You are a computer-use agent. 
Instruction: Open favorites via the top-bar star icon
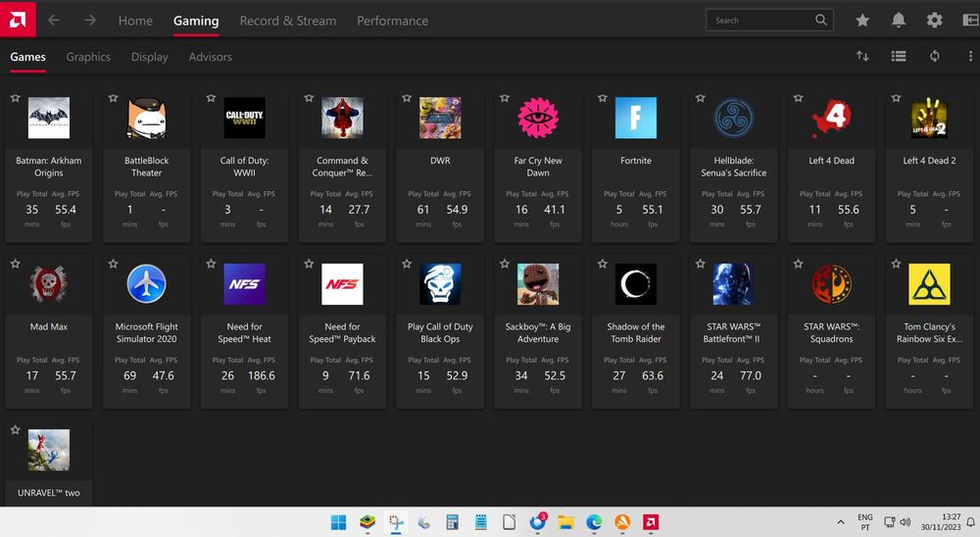862,20
